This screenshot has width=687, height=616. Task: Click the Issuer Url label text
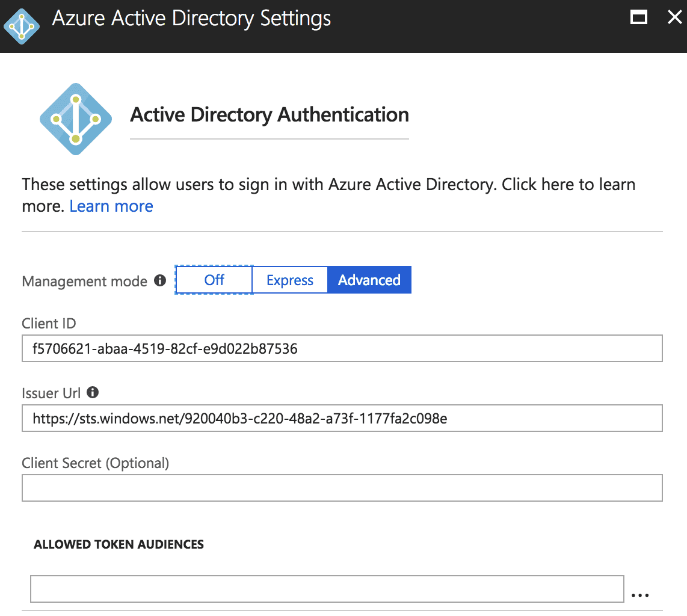[51, 393]
